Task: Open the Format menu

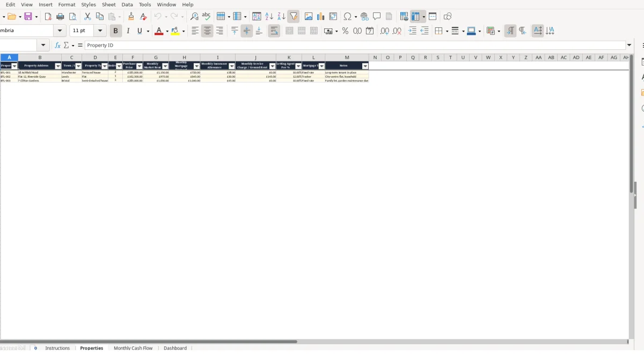Action: tap(67, 4)
